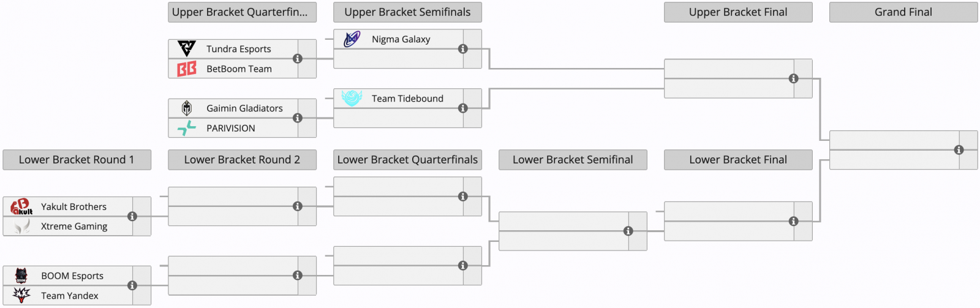This screenshot has height=308, width=980.
Task: Select the Upper Bracket Semifinals header
Action: [407, 12]
